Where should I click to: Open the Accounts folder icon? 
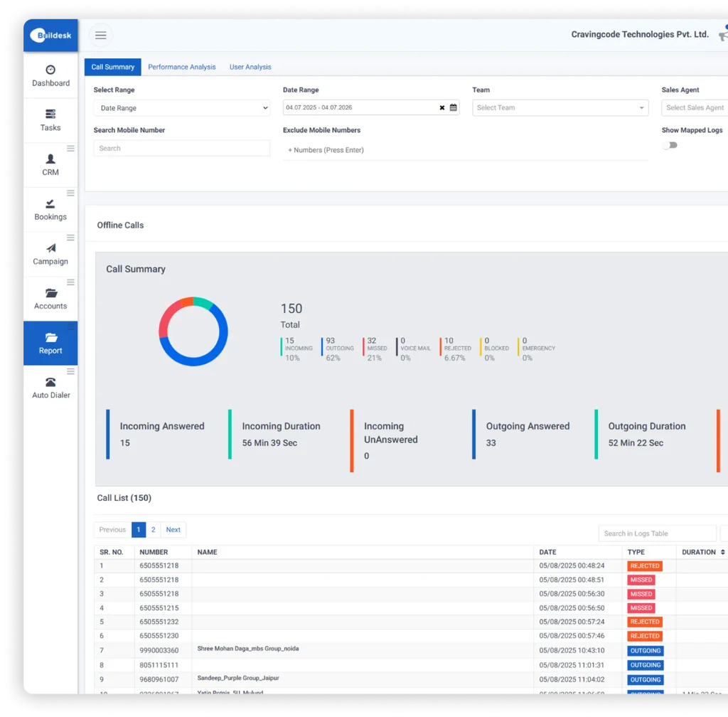(x=50, y=293)
